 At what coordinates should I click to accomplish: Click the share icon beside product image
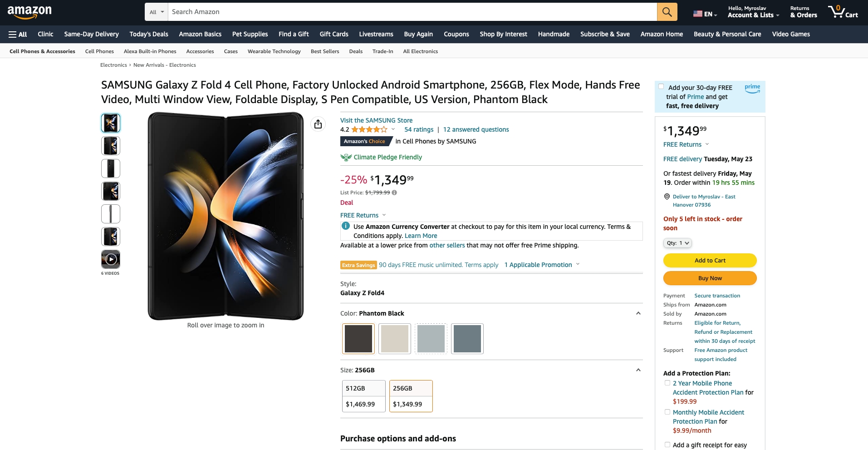point(318,124)
